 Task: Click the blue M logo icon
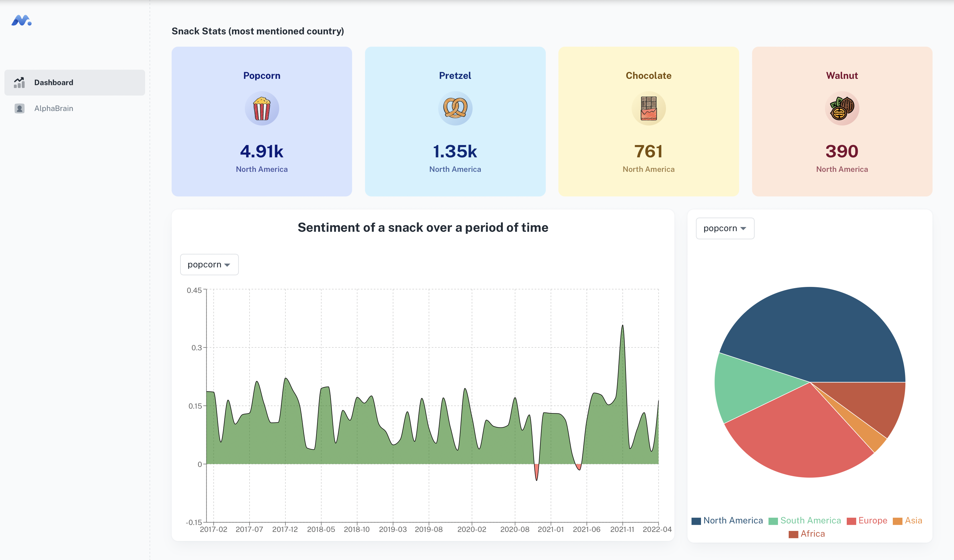pos(21,20)
